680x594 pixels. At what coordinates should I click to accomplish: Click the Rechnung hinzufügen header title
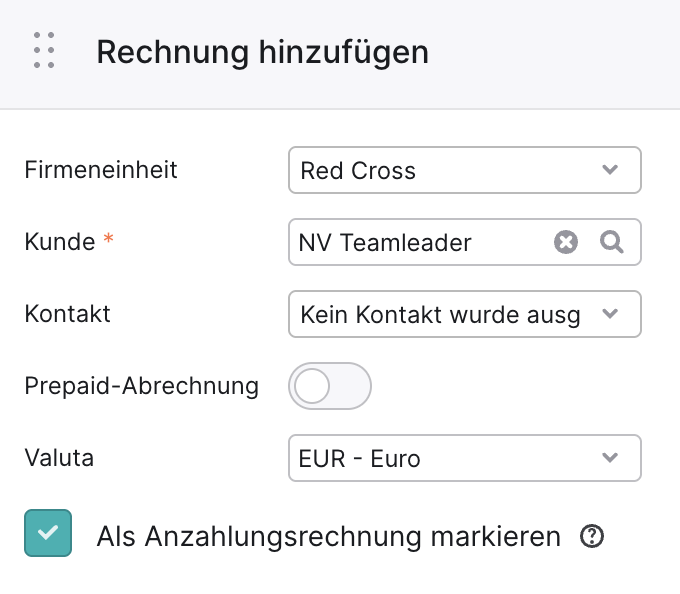262,52
